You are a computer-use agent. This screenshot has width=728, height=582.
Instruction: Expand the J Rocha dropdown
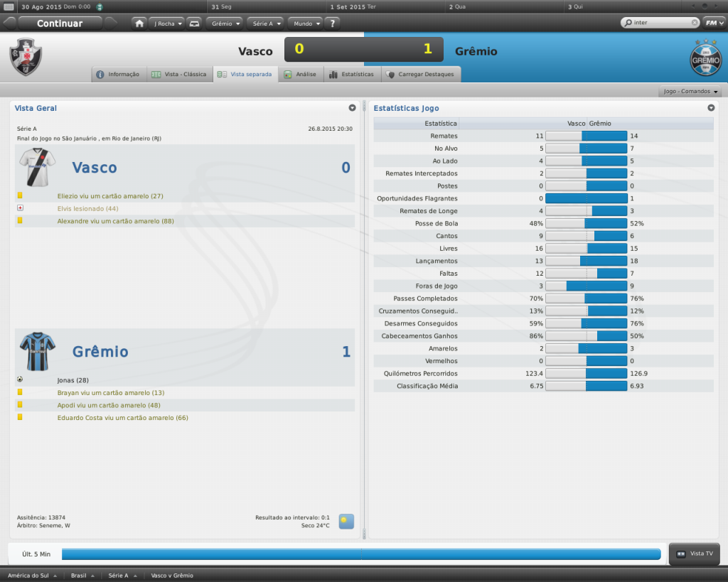coord(168,23)
